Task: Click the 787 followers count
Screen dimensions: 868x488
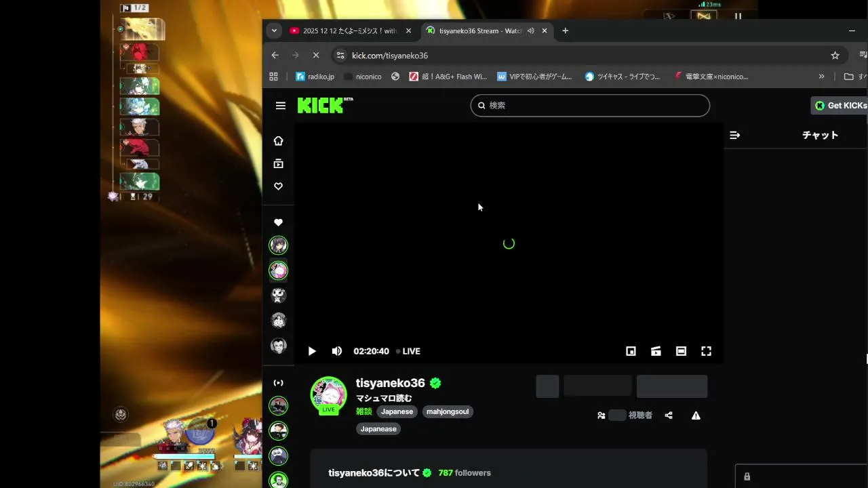Action: (465, 472)
